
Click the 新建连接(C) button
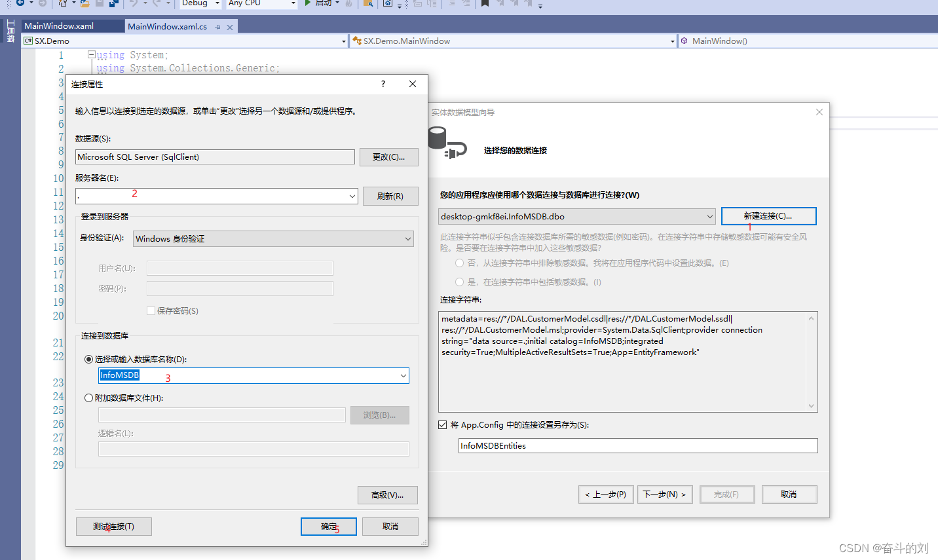(x=768, y=215)
